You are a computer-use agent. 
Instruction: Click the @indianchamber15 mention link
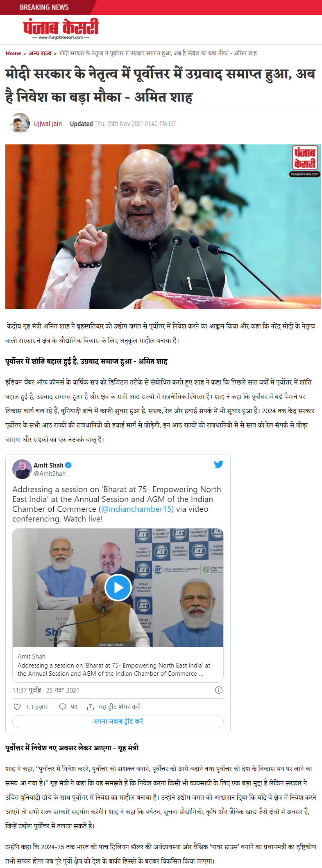click(x=136, y=509)
